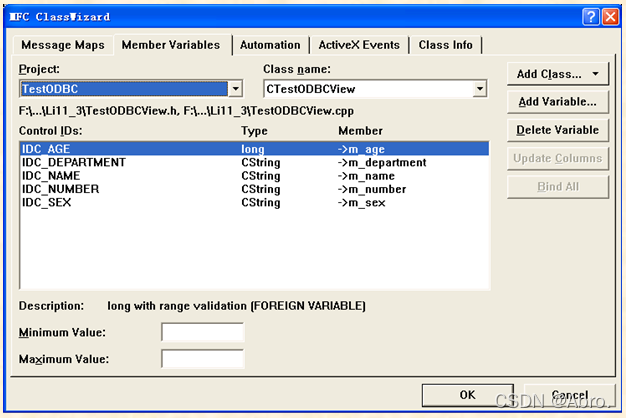Select the IDC_AGE control ID row
This screenshot has height=418, width=626.
(254, 149)
